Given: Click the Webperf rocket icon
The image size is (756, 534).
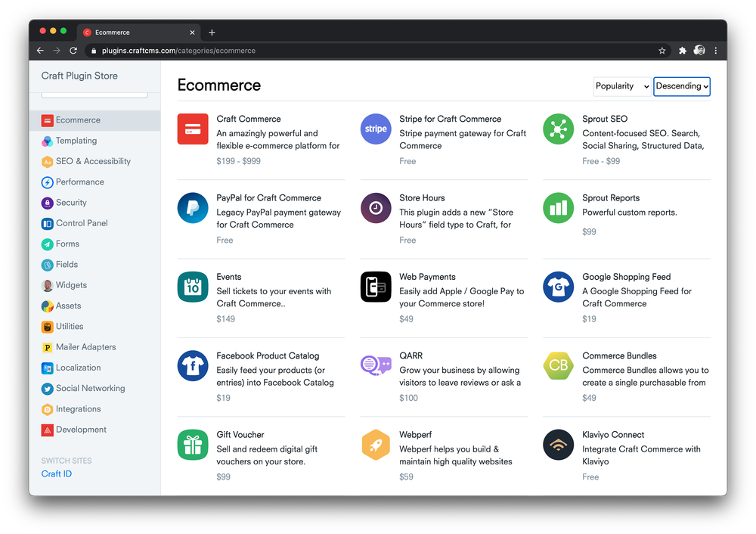Looking at the screenshot, I should click(376, 445).
